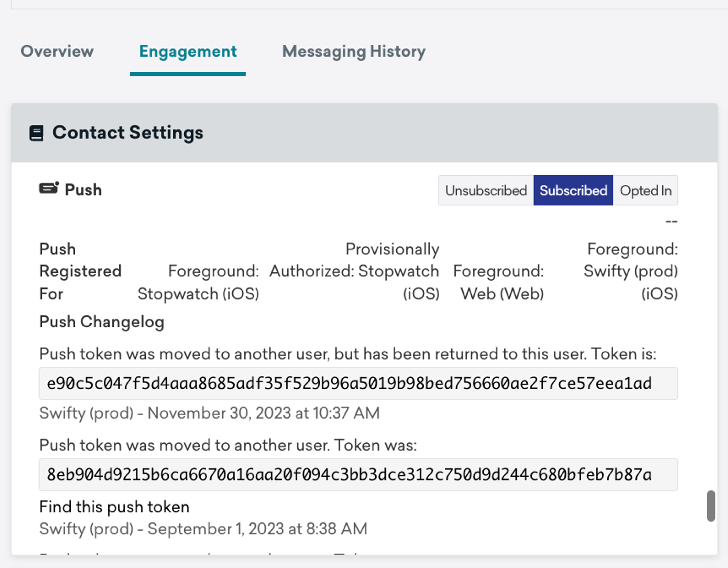The image size is (728, 568).
Task: Open the Overview tab
Action: tap(57, 51)
